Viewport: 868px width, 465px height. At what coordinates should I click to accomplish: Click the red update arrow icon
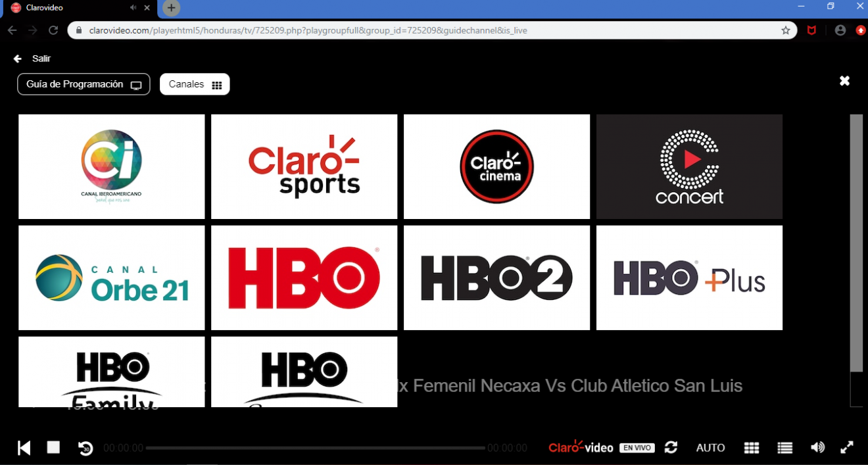861,30
